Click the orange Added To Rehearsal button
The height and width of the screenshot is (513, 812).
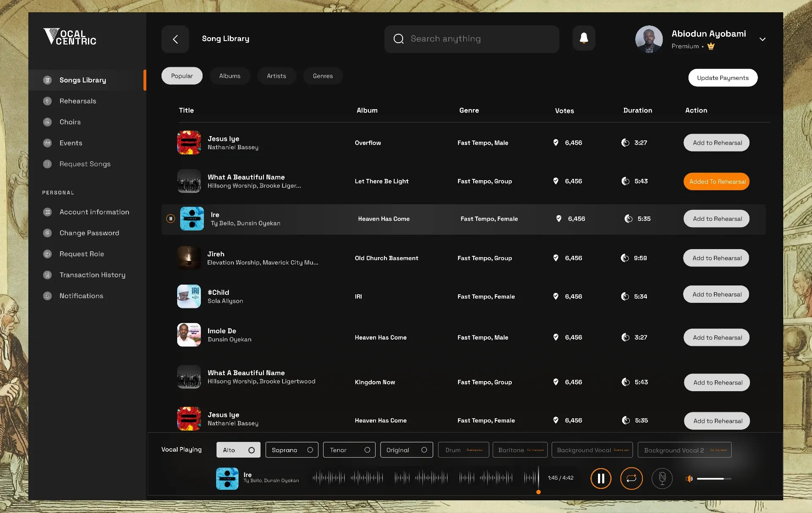pyautogui.click(x=716, y=182)
